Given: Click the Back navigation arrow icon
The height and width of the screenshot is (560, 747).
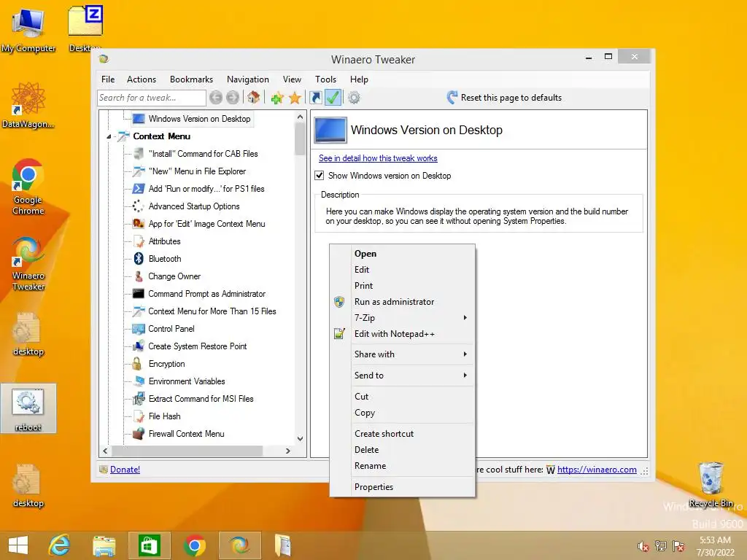Looking at the screenshot, I should coord(216,98).
